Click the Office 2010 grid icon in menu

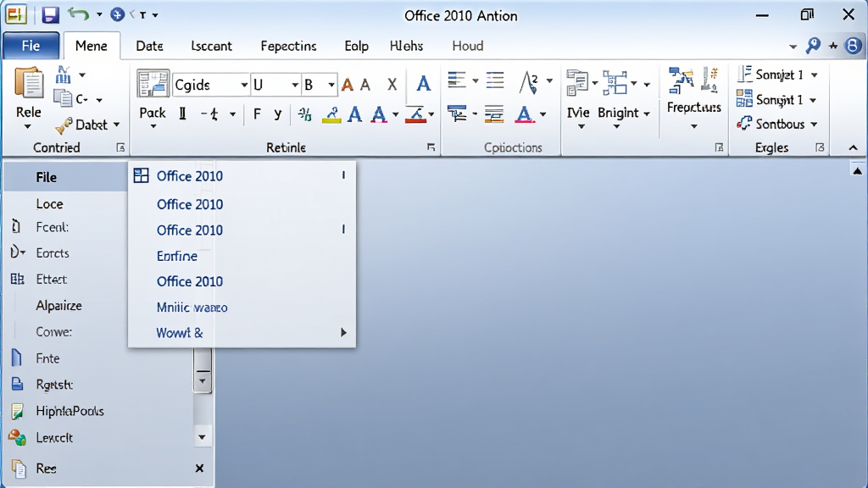[x=142, y=175]
